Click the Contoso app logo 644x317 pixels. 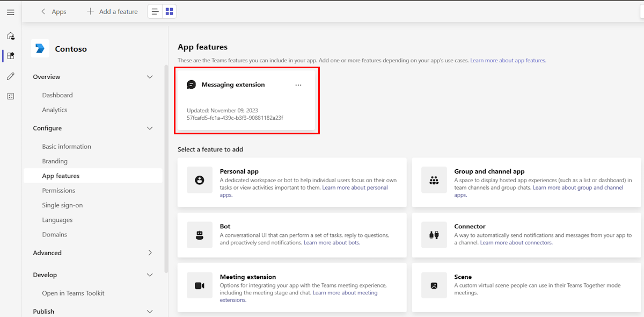point(41,48)
